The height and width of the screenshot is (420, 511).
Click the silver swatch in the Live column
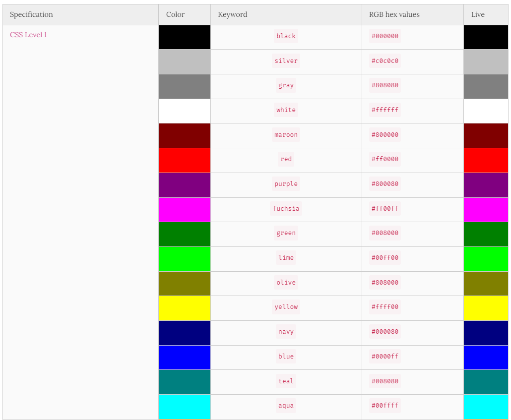(x=486, y=62)
